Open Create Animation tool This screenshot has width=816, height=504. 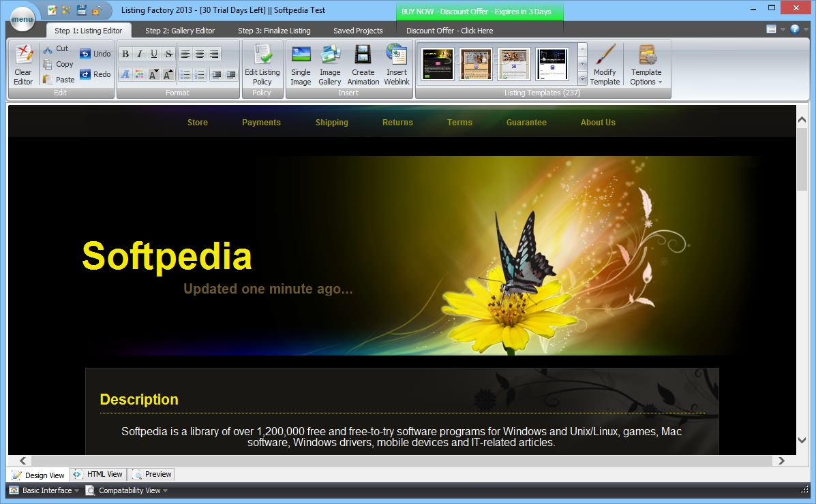click(x=363, y=65)
